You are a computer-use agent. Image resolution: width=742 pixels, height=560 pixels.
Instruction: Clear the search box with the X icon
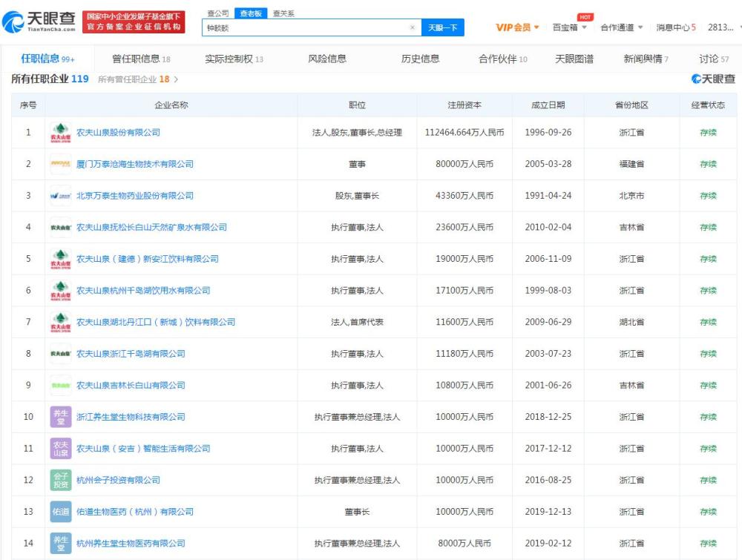click(x=412, y=27)
